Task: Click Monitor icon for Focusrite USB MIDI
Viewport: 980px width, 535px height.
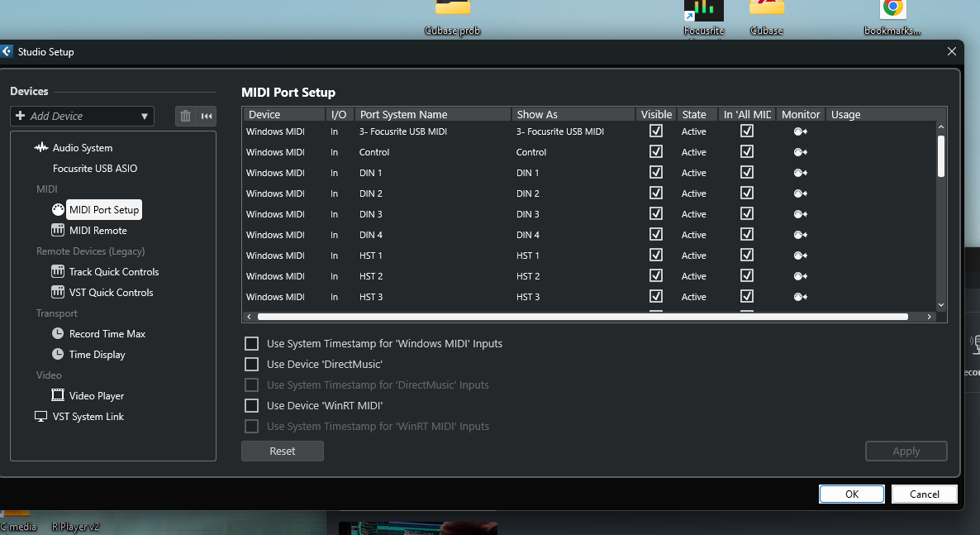Action: [x=800, y=131]
